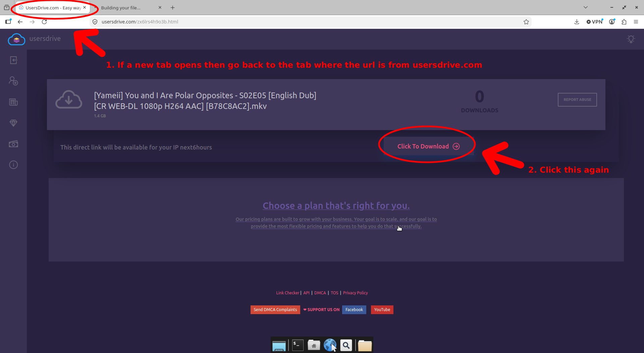Click the show desktop icon in taskbar
This screenshot has width=644, height=353.
click(279, 346)
